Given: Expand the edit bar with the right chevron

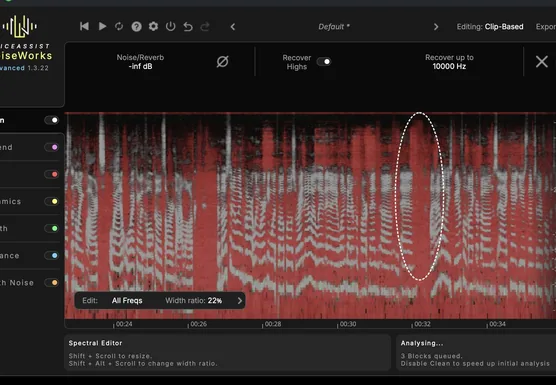Looking at the screenshot, I should (240, 301).
